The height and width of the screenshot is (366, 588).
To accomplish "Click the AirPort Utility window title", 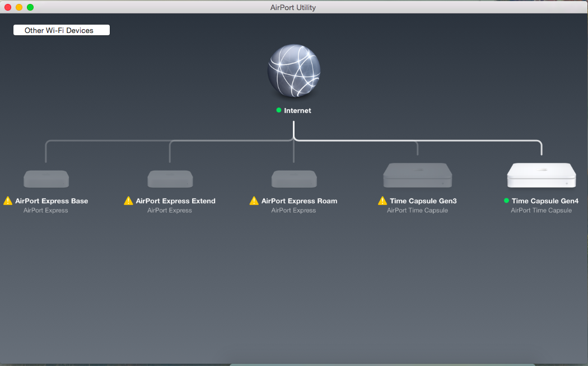I will [x=293, y=7].
